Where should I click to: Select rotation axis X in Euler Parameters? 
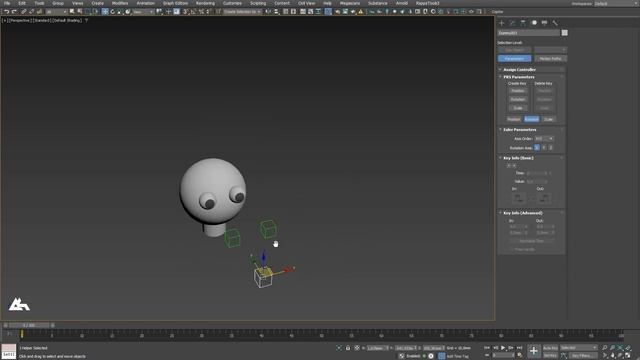click(x=537, y=147)
